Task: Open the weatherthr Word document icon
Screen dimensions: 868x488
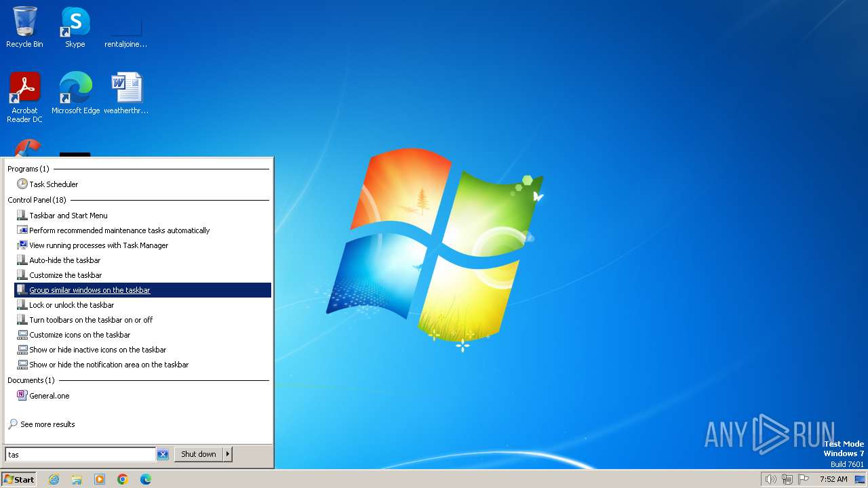Action: pyautogui.click(x=126, y=93)
